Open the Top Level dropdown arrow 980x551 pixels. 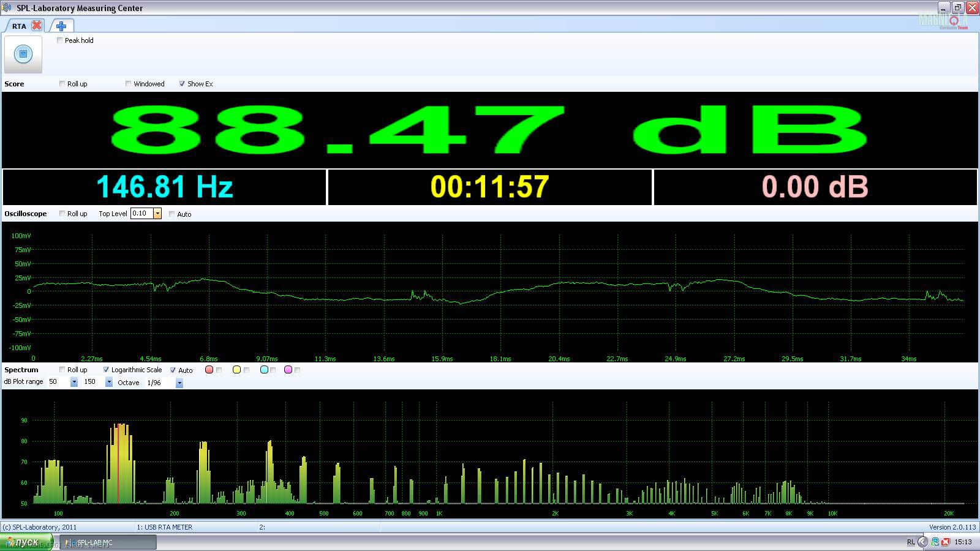(x=157, y=214)
